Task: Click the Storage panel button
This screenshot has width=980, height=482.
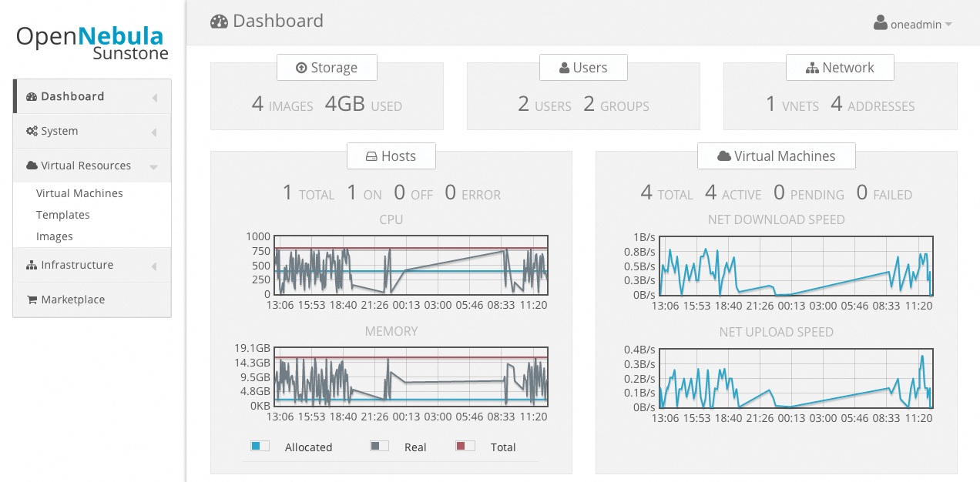Action: click(x=327, y=67)
